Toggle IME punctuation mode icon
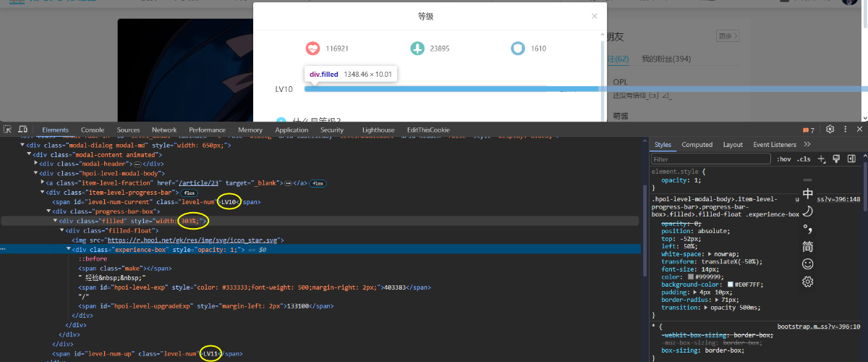Viewport: 868px width, 362px height. click(808, 229)
